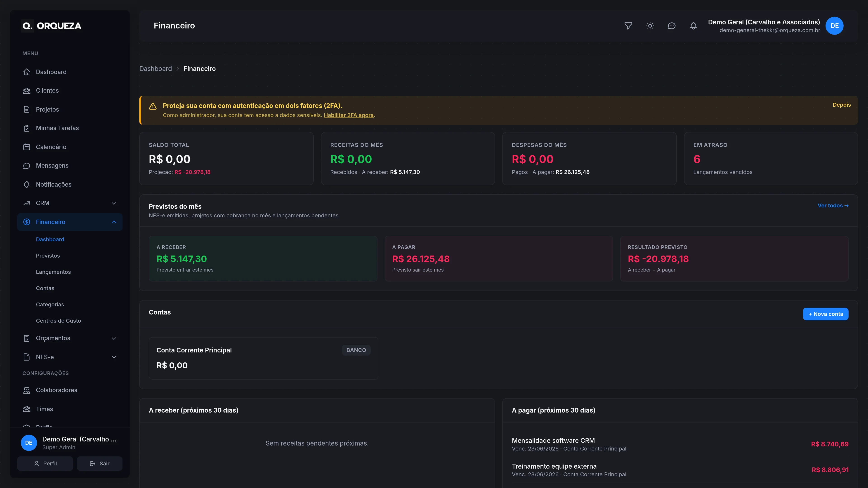Click the Receitas do Mês card
868x488 pixels.
pyautogui.click(x=408, y=159)
